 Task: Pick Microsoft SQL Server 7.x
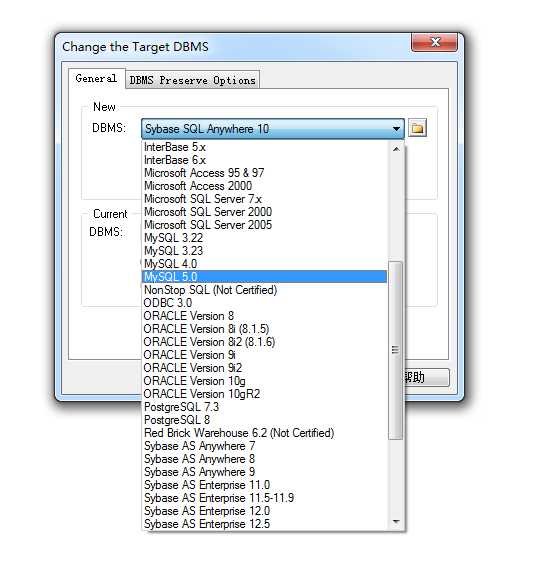pos(265,199)
